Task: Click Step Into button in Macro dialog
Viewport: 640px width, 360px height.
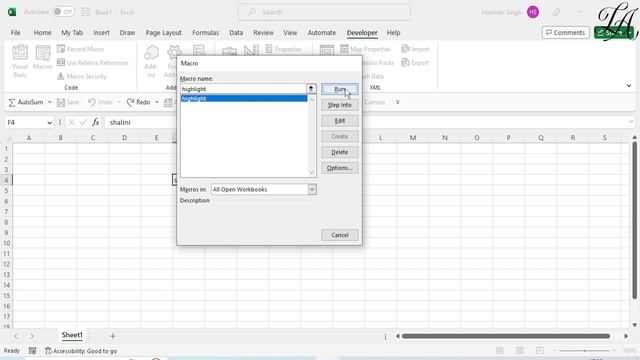Action: click(340, 105)
